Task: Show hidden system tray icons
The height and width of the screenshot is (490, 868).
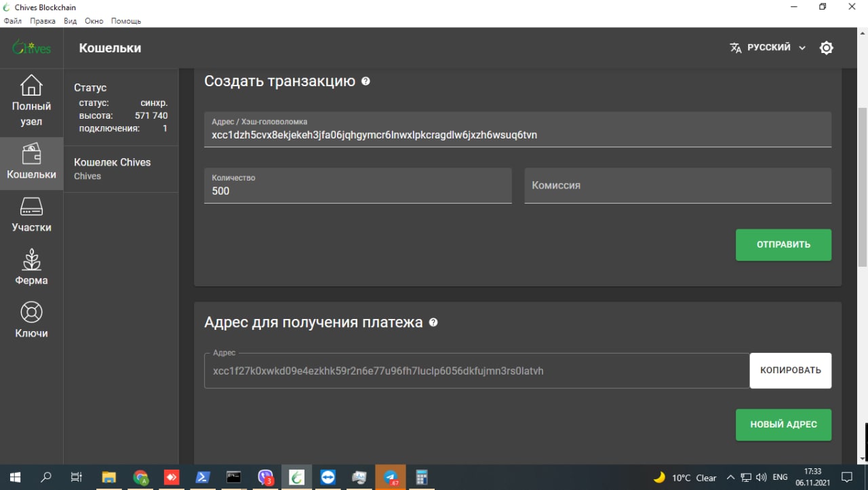Action: 730,477
